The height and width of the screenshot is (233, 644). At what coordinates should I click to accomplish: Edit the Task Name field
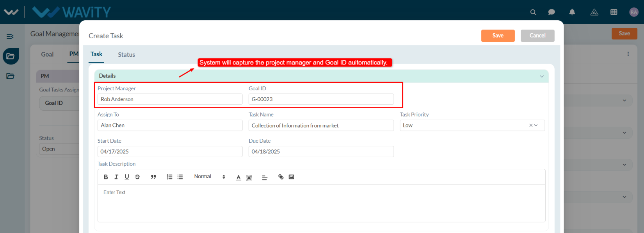321,125
